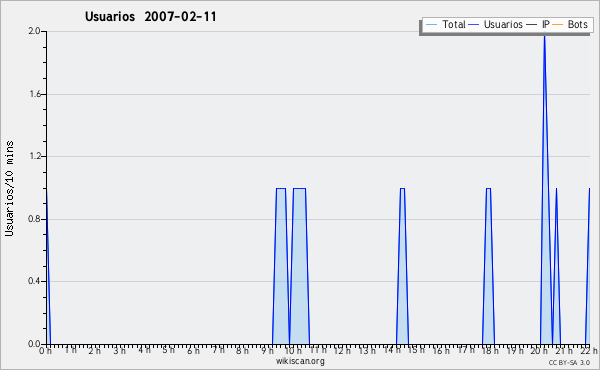Click the Total legend entry

445,24
